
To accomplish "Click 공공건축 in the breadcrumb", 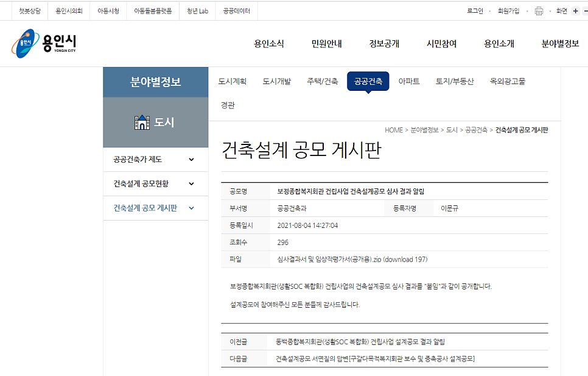I will click(476, 130).
